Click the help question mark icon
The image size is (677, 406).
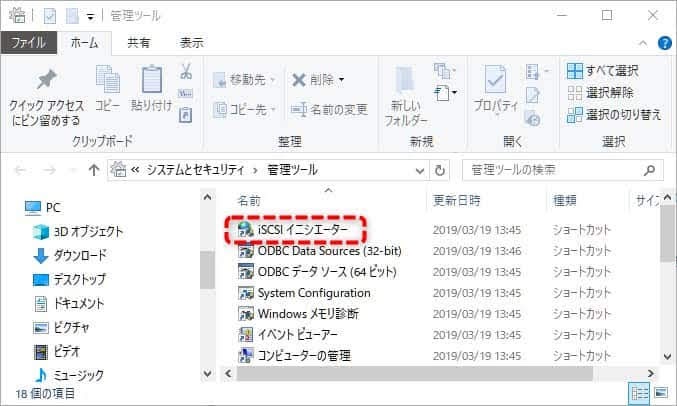click(664, 43)
